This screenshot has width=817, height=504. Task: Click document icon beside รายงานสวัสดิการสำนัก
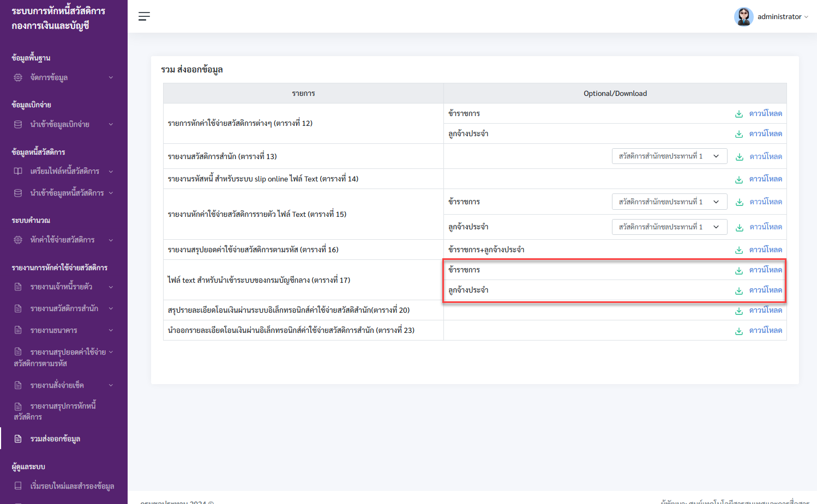tap(18, 308)
